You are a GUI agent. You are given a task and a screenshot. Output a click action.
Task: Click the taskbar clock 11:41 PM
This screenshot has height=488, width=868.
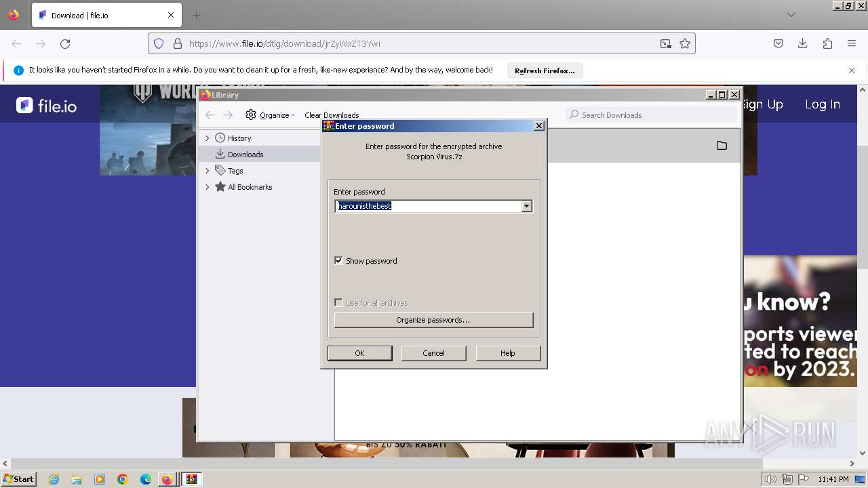tap(833, 479)
